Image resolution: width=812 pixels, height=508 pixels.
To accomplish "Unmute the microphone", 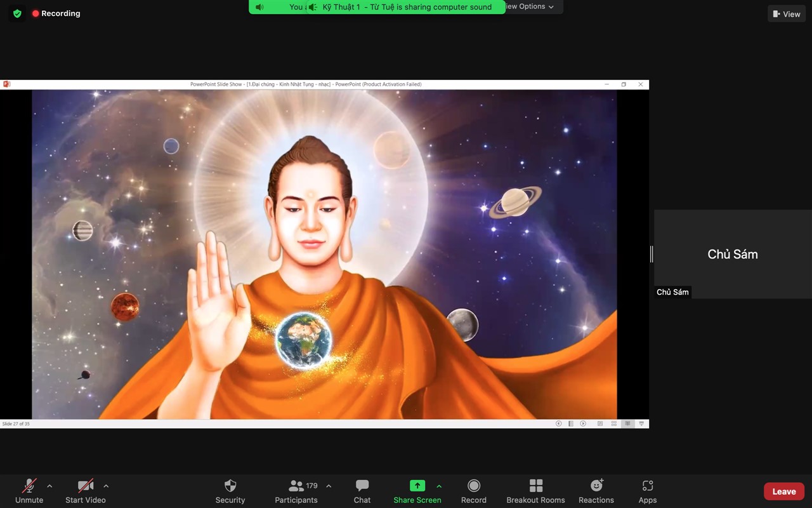I will [x=29, y=491].
